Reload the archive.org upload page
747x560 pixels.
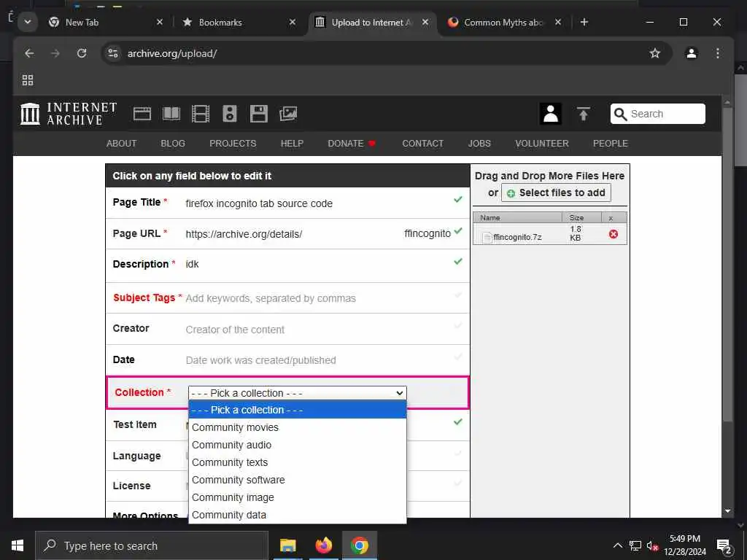coord(82,53)
